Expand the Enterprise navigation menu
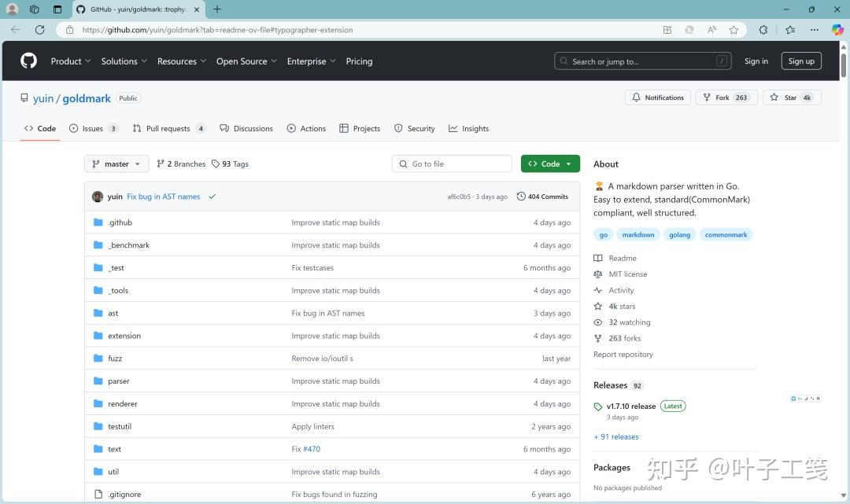 click(312, 61)
